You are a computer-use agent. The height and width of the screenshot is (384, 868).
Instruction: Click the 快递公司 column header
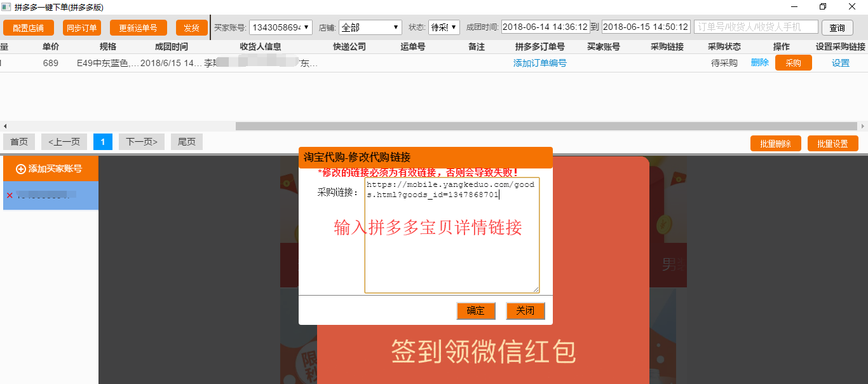click(349, 47)
